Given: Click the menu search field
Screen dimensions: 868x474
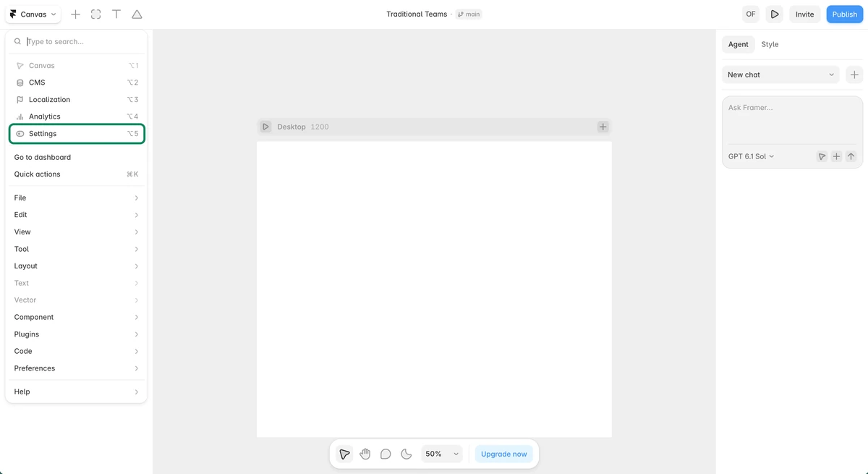Looking at the screenshot, I should 76,42.
